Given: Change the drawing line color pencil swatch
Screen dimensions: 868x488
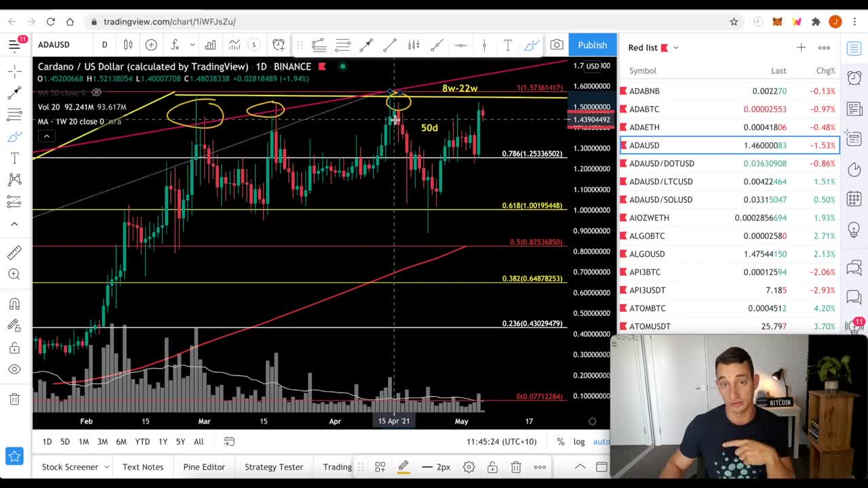Looking at the screenshot, I should coord(403,467).
